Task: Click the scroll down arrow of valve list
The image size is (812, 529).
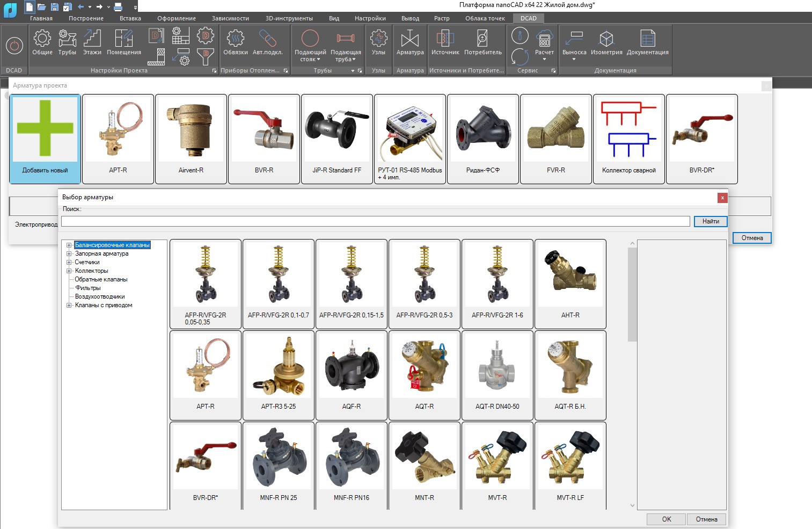Action: 632,505
